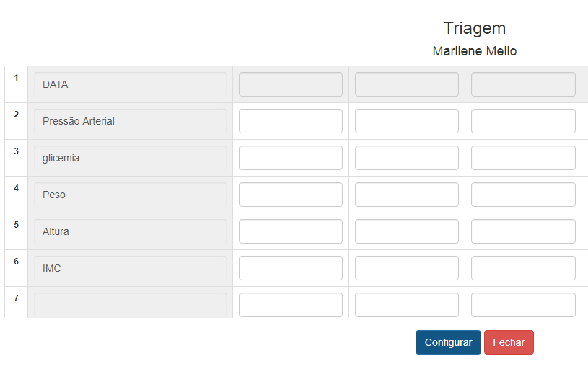Click the Altura label field

130,231
